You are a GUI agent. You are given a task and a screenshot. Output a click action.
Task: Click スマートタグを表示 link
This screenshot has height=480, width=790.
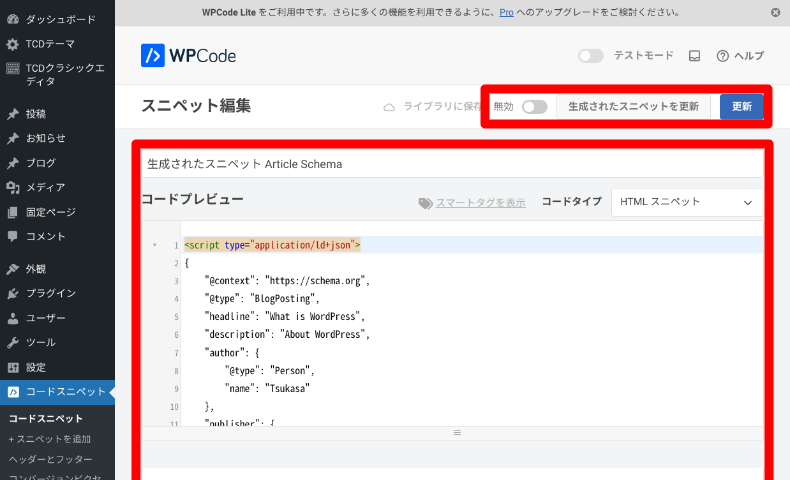coord(481,203)
